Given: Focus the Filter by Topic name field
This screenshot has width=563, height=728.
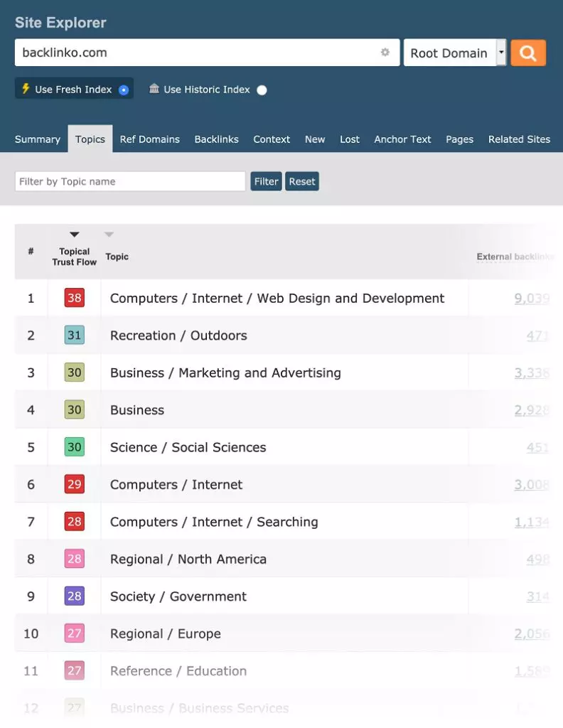Looking at the screenshot, I should pos(130,181).
